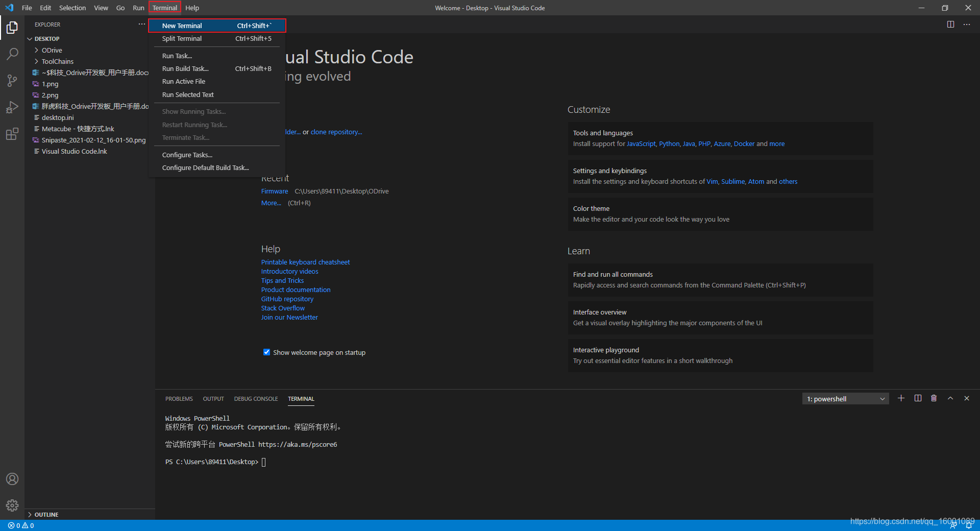Close the terminal panel
Viewport: 980px width, 531px height.
coord(967,398)
